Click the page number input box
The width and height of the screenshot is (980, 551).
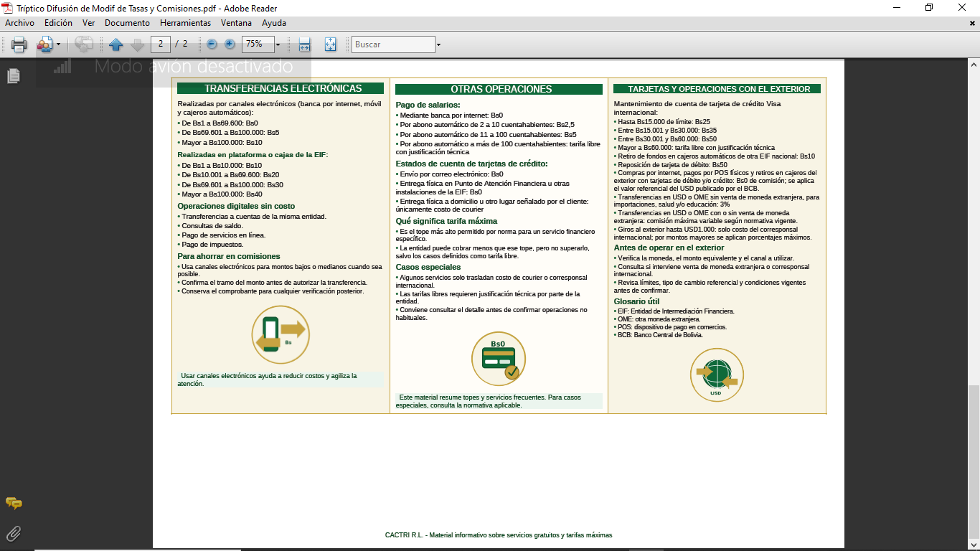pos(160,44)
